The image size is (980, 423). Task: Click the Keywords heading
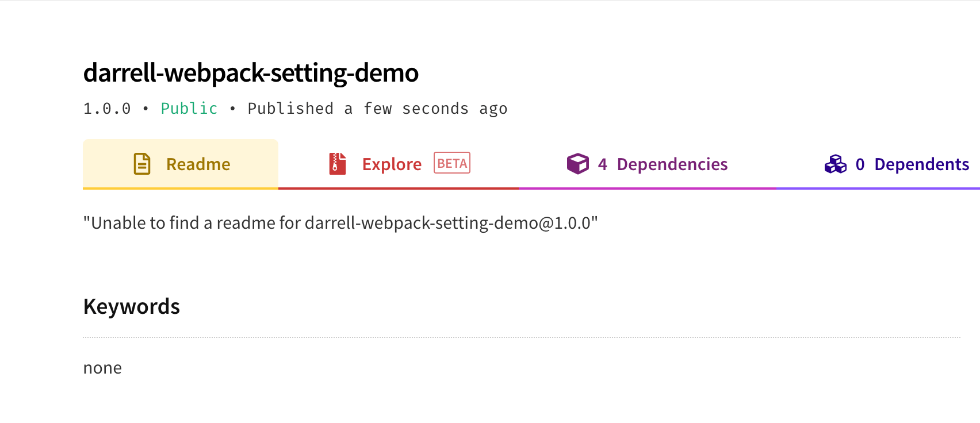(x=132, y=306)
